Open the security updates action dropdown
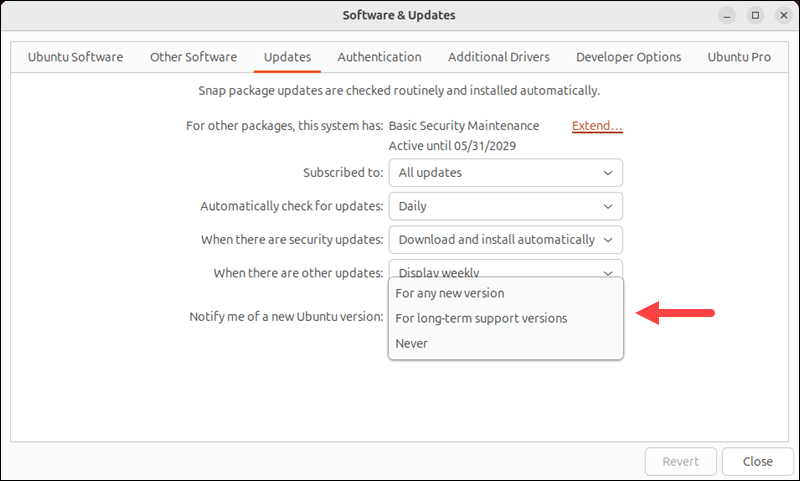Viewport: 800px width, 481px height. pyautogui.click(x=506, y=240)
